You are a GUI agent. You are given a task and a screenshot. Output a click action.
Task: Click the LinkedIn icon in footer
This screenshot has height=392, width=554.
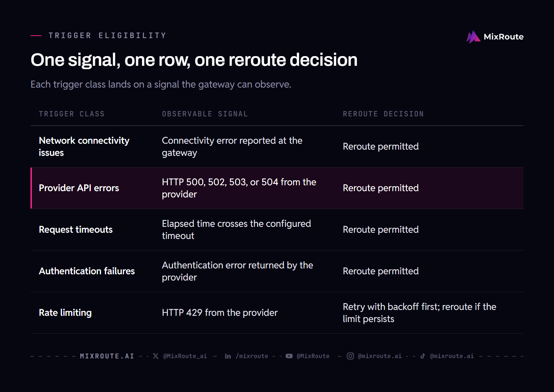pyautogui.click(x=228, y=356)
